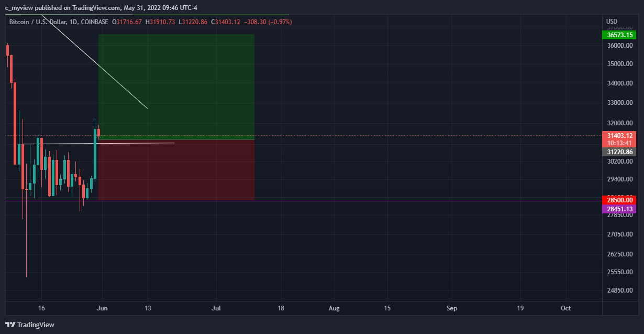The width and height of the screenshot is (644, 334).
Task: Click the 25550.00 price axis label
Action: point(620,272)
